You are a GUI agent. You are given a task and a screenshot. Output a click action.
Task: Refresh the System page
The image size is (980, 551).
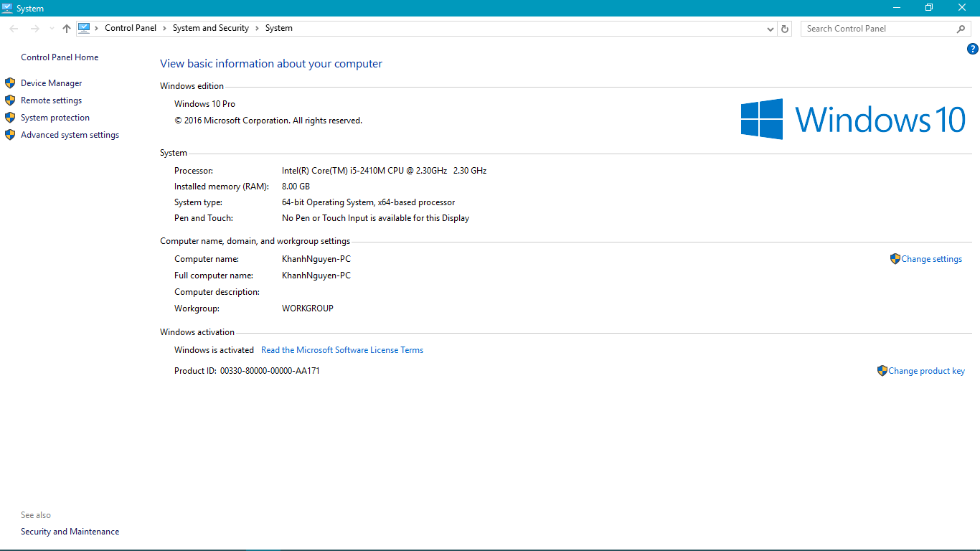point(785,29)
